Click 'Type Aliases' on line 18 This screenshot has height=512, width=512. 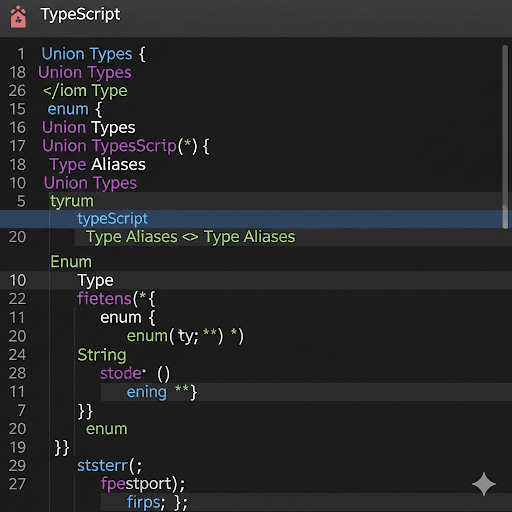click(x=97, y=165)
